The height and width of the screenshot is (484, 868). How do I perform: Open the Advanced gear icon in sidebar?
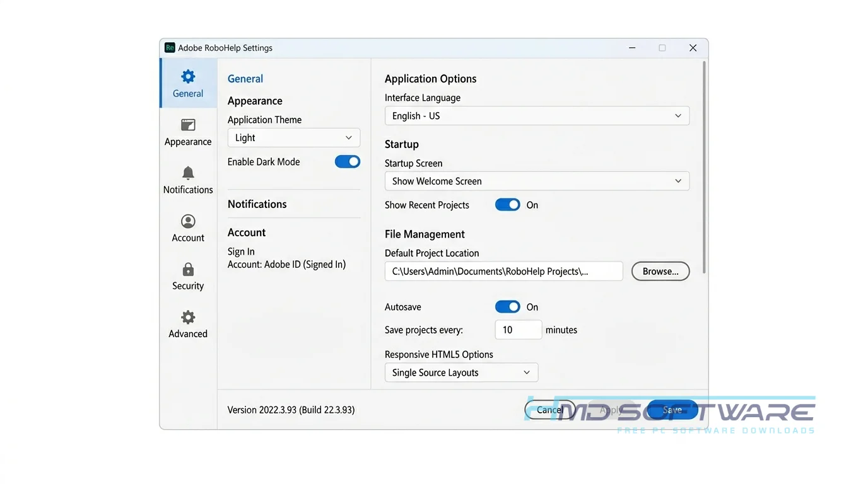pos(188,317)
